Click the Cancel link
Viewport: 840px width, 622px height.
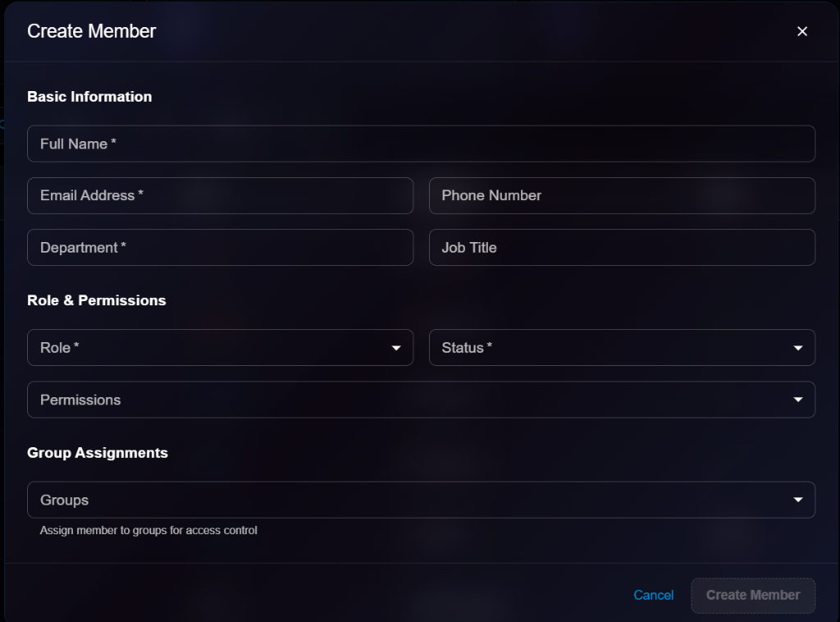point(653,596)
